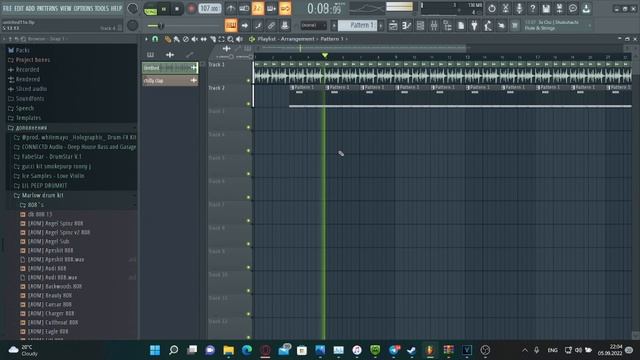Click the main pitch knob

click(133, 25)
